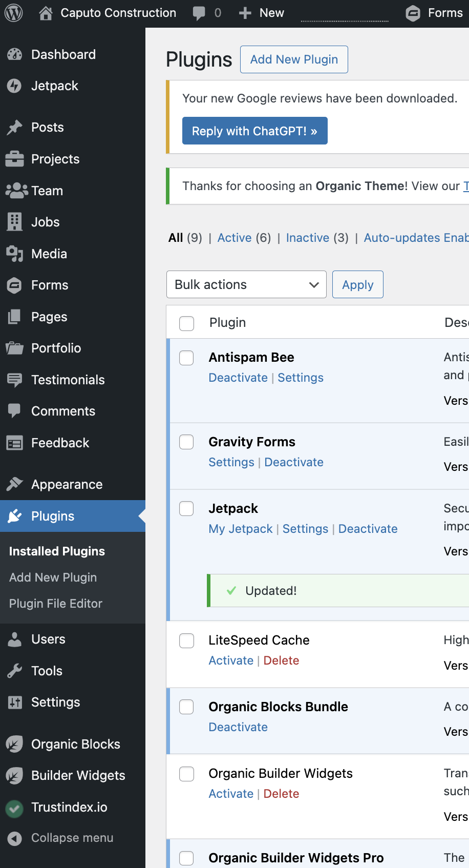Click the Projects briefcase icon
469x868 pixels.
[15, 159]
